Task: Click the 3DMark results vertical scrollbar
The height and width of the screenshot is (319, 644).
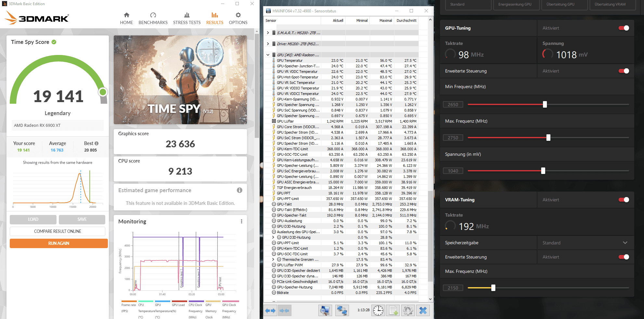Action: click(257, 85)
